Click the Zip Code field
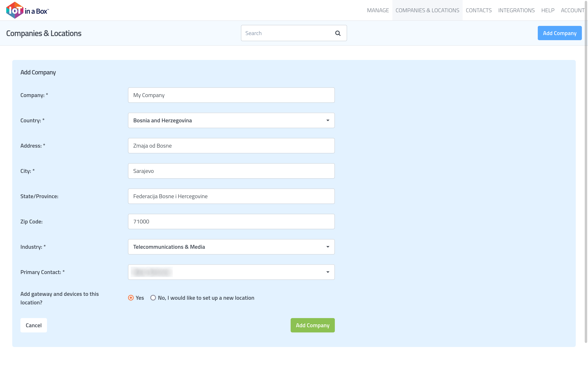This screenshot has width=588, height=367. pos(231,222)
